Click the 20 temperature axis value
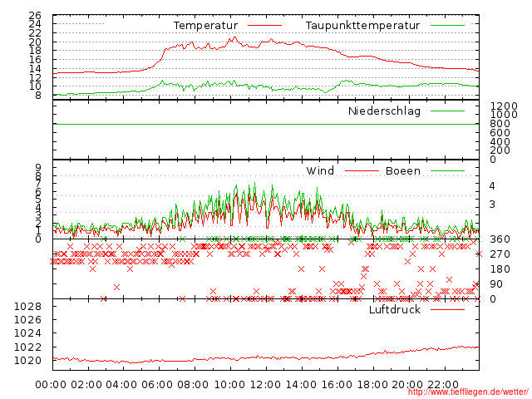This screenshot has width=532, height=399. pos(35,42)
